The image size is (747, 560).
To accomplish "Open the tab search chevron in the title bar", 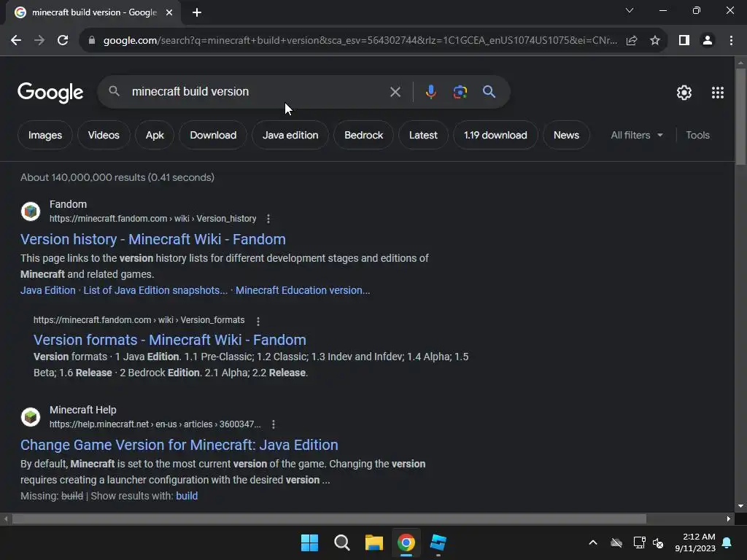I will [630, 10].
